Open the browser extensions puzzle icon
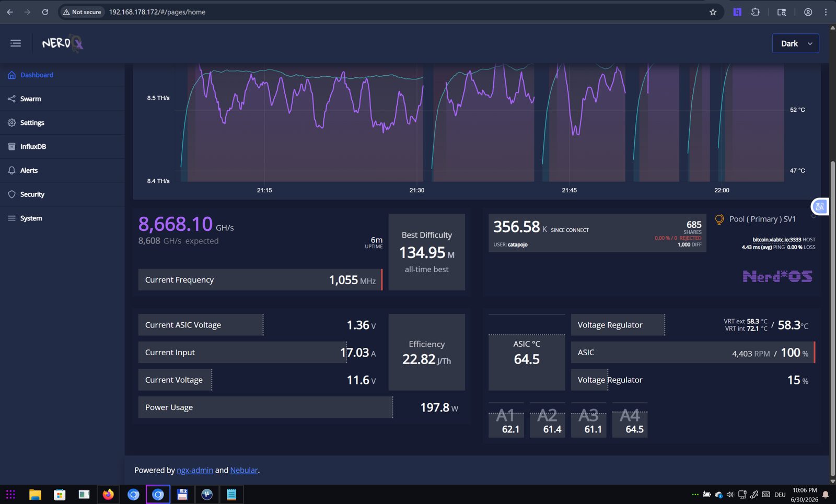The image size is (836, 504). point(755,12)
